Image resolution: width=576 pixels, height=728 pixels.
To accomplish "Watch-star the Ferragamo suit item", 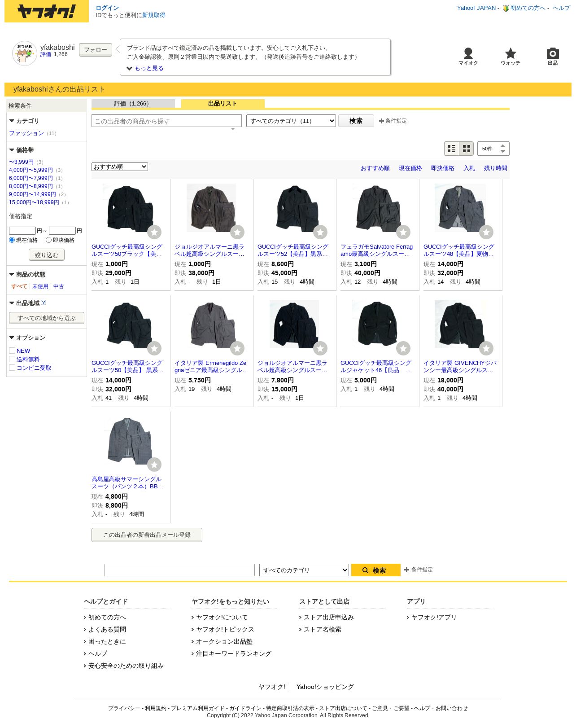I will pyautogui.click(x=403, y=232).
